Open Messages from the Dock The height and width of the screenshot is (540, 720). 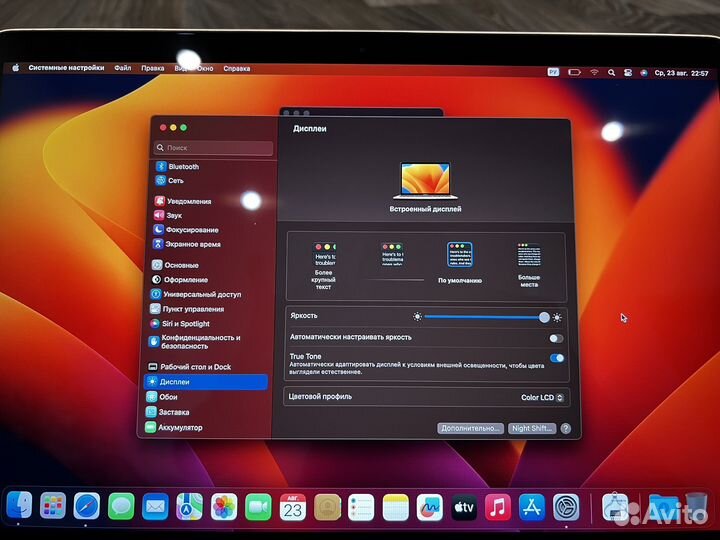click(121, 506)
